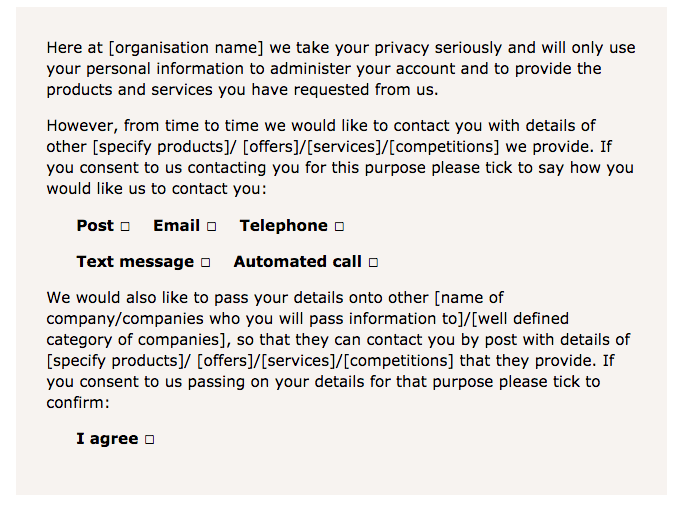Click [specify products] in the However paragraph
This screenshot has height=506, width=678.
(162, 147)
